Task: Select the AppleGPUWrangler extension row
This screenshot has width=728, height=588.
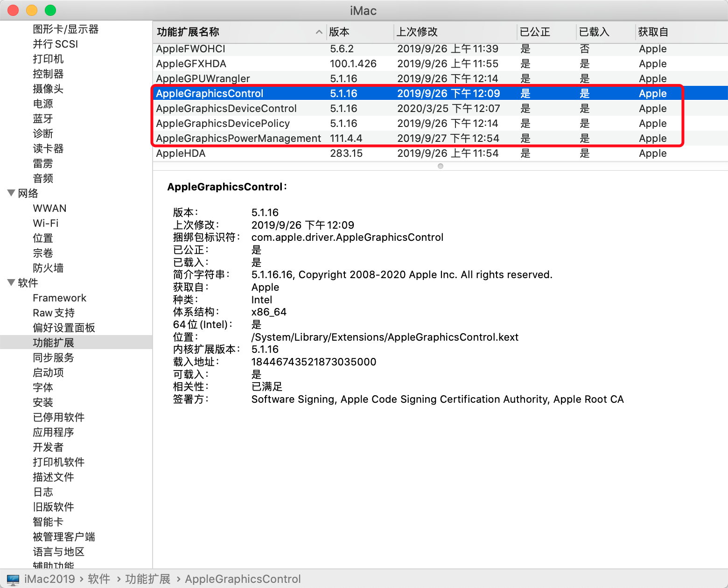Action: (x=440, y=78)
